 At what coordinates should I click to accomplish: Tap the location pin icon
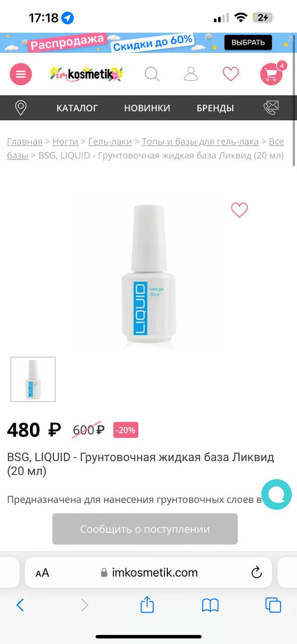pyautogui.click(x=21, y=108)
